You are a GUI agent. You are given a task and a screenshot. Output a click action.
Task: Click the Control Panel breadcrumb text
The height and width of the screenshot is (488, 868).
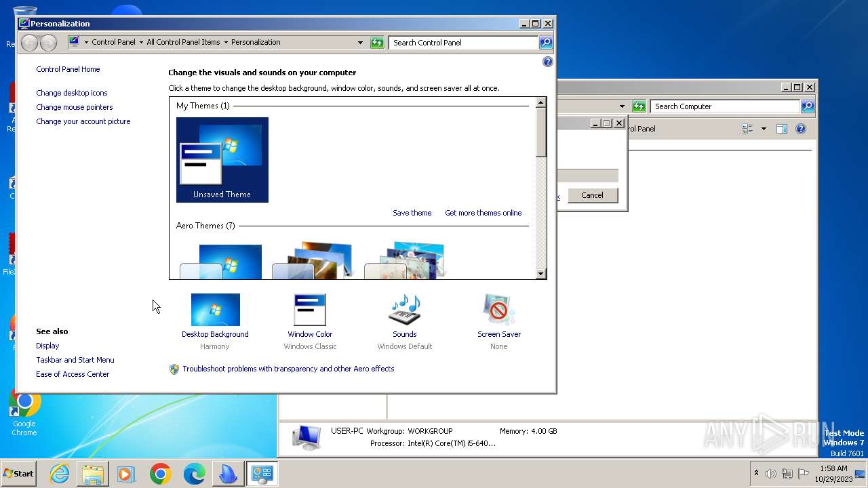113,42
